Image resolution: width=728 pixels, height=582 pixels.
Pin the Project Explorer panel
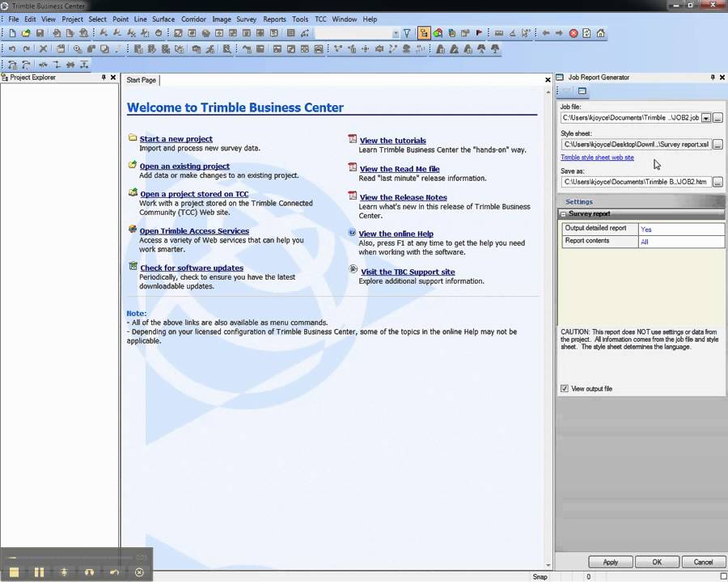(104, 78)
